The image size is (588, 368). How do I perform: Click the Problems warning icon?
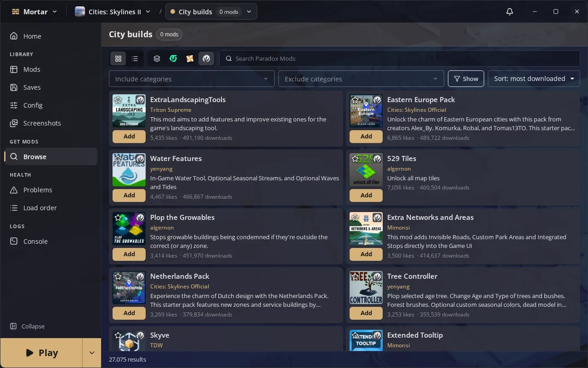pyautogui.click(x=14, y=190)
